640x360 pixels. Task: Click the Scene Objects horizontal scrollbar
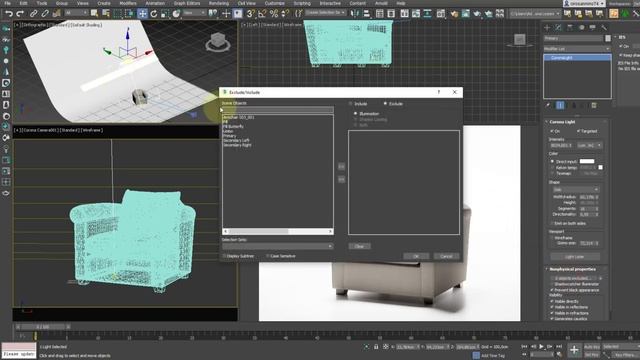click(278, 231)
